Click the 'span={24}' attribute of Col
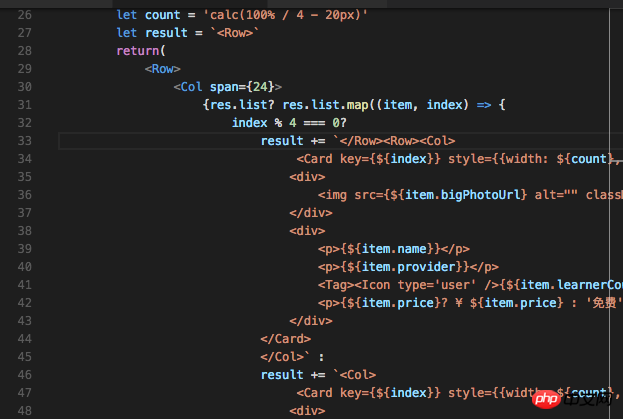623x419 pixels. [246, 87]
